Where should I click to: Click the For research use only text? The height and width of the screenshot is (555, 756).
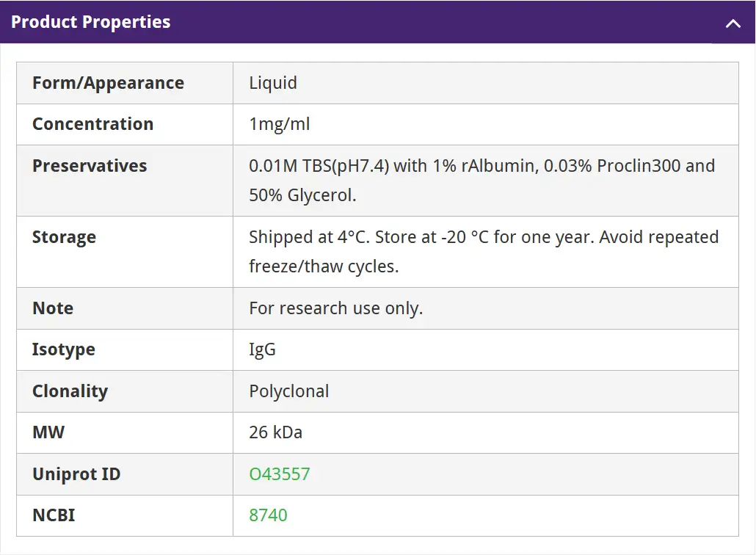pos(335,308)
